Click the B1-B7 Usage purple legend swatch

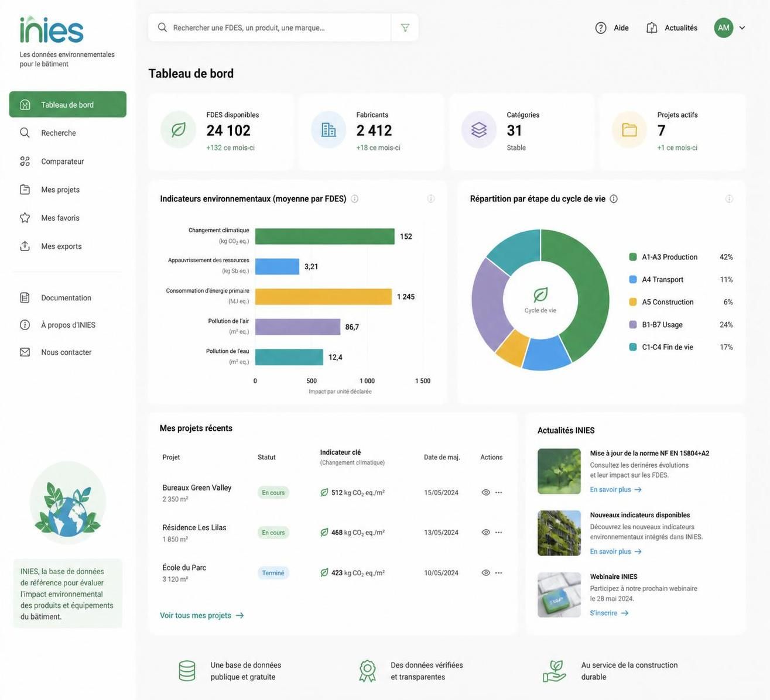pos(633,325)
